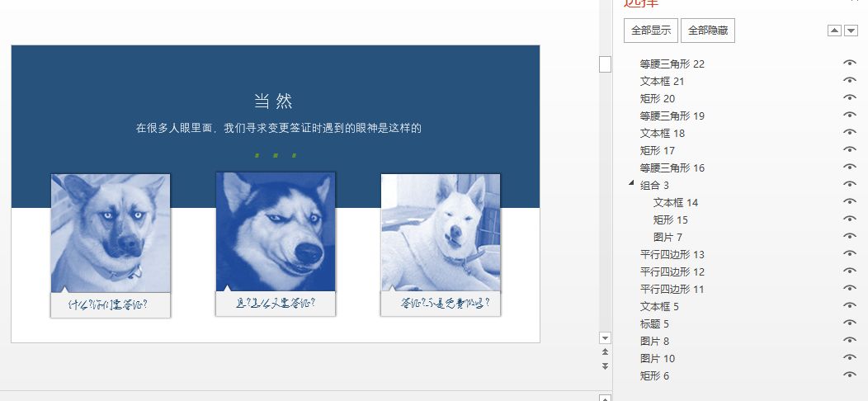Hide 图片 8 with its eye icon
The height and width of the screenshot is (401, 868).
point(849,340)
